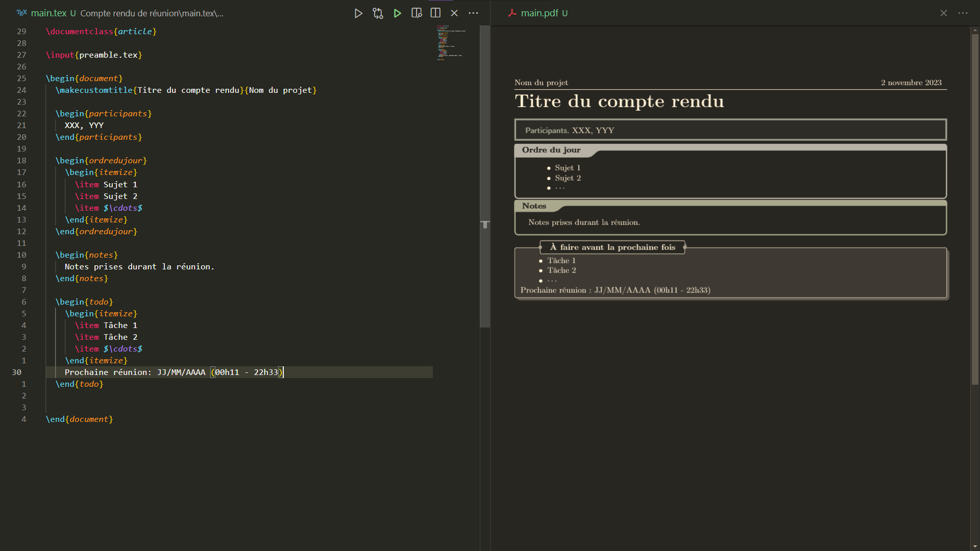Image resolution: width=980 pixels, height=551 pixels.
Task: Click the Prochaine réunion input field
Action: [173, 372]
